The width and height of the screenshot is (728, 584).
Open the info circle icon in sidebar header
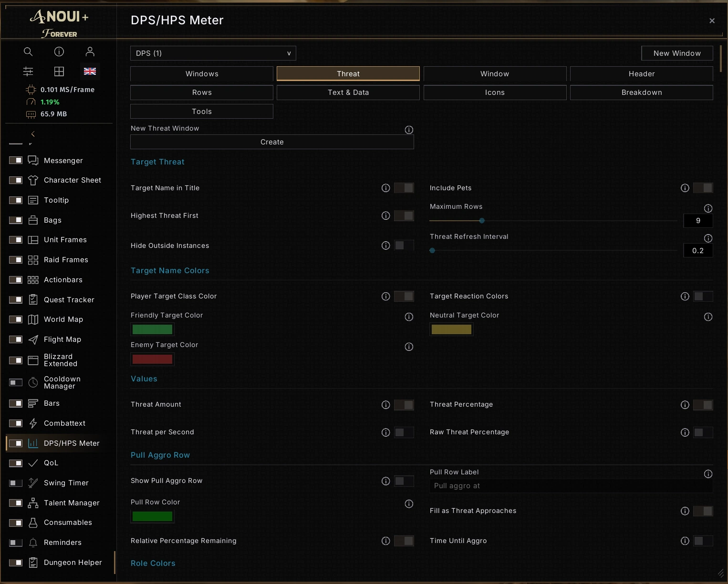pyautogui.click(x=59, y=51)
